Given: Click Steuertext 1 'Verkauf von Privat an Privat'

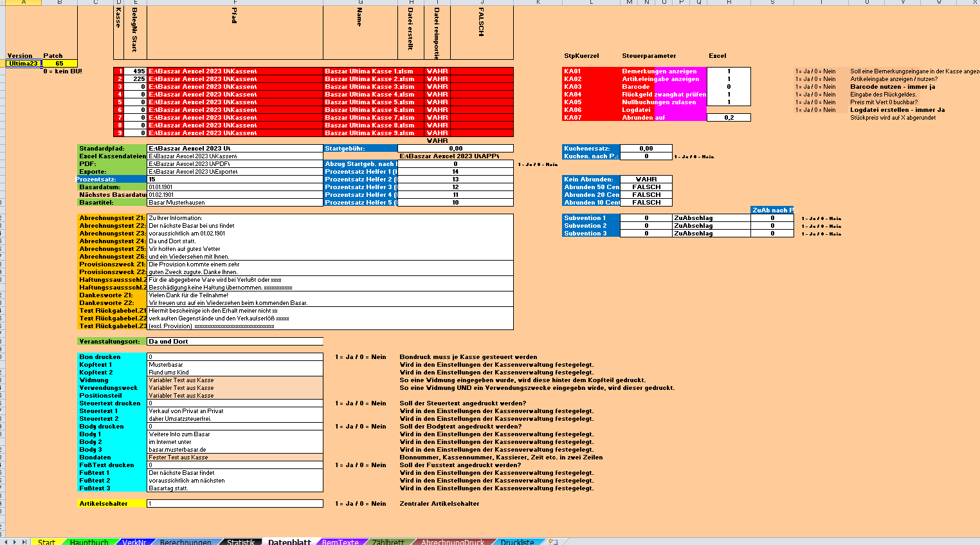Looking at the screenshot, I should pos(235,411).
